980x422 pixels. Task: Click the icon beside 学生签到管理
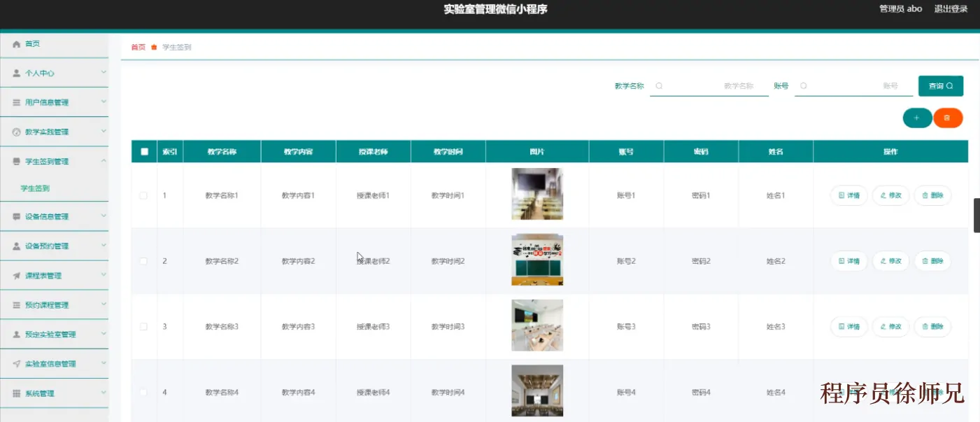(x=17, y=162)
